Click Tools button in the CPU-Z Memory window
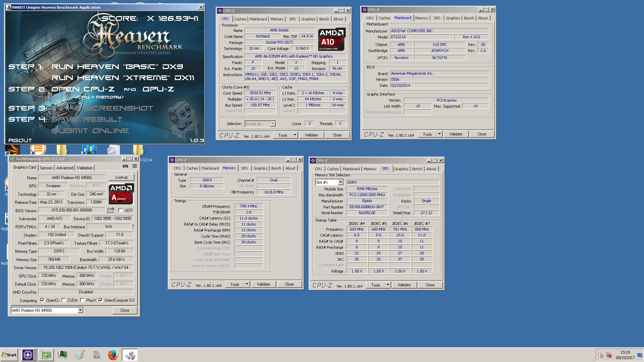Image resolution: width=644 pixels, height=362 pixels. 235,284
